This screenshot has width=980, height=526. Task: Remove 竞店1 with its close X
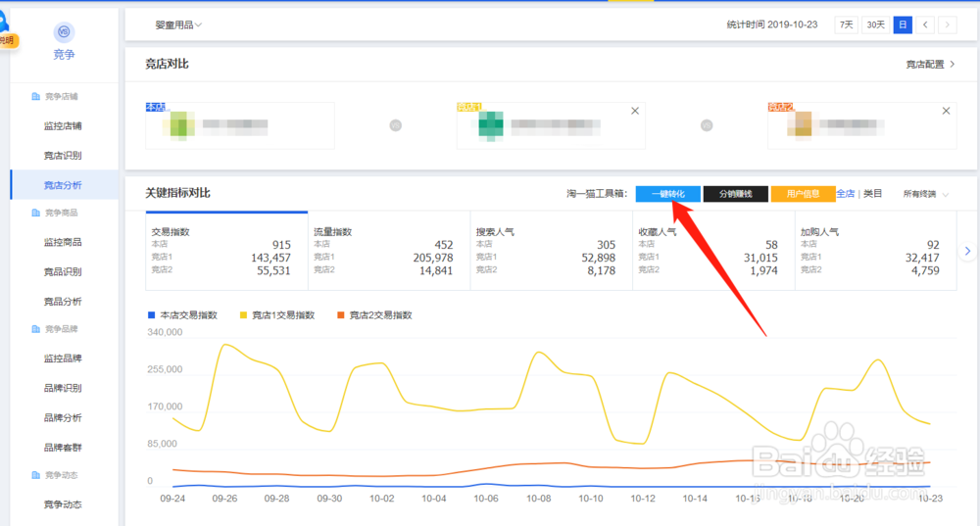click(x=635, y=111)
